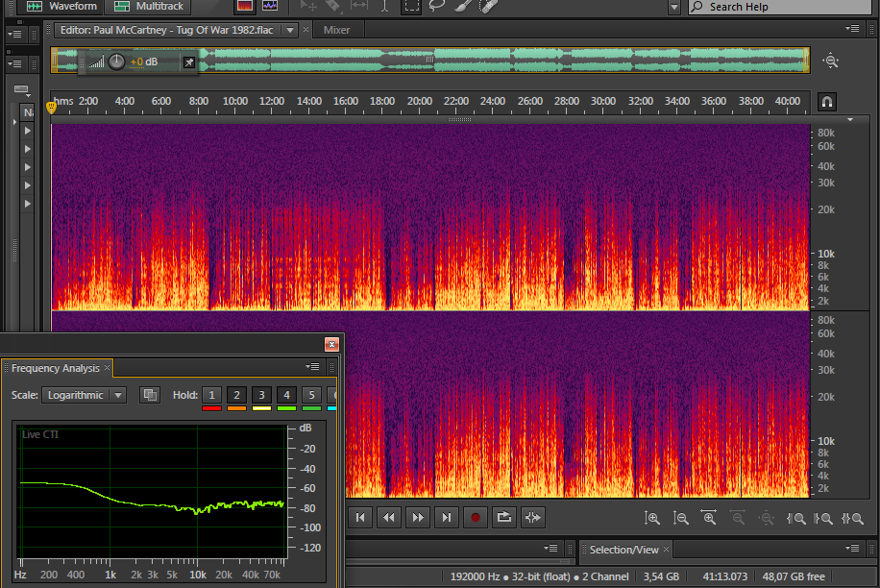The height and width of the screenshot is (588, 880).
Task: Select the Spot Healing Brush tool
Action: point(488,6)
